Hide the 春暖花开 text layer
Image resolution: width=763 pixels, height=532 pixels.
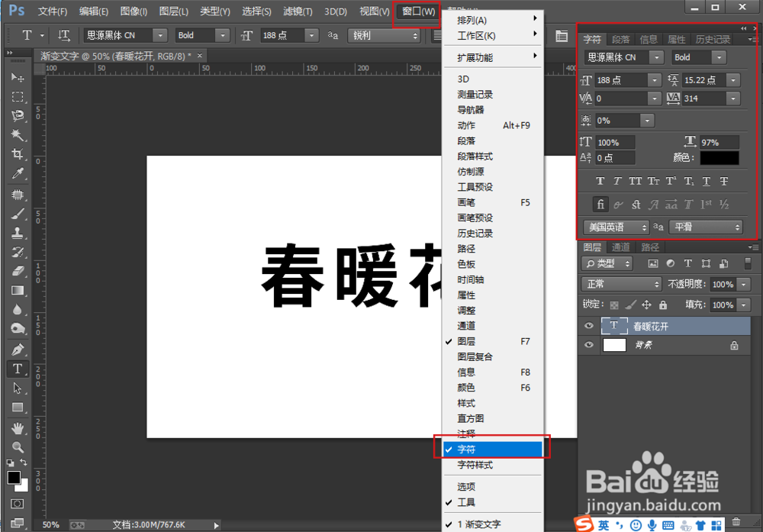(588, 326)
